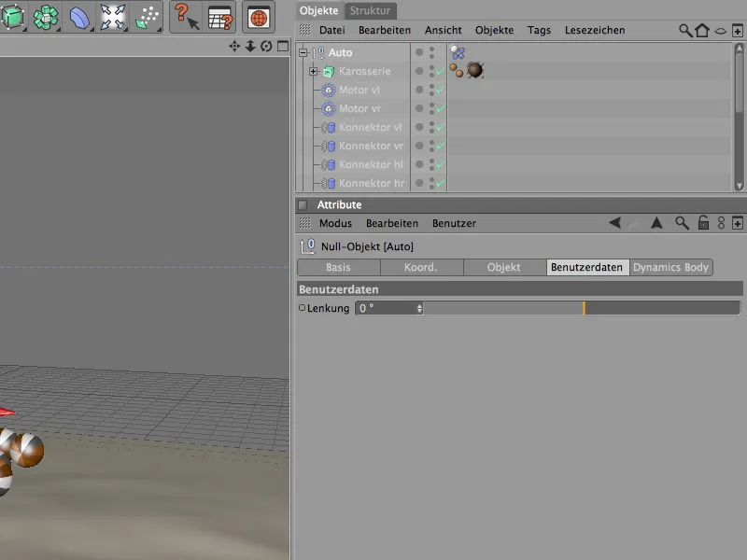
Task: Click the viewport rotate camera icon
Action: point(266,47)
